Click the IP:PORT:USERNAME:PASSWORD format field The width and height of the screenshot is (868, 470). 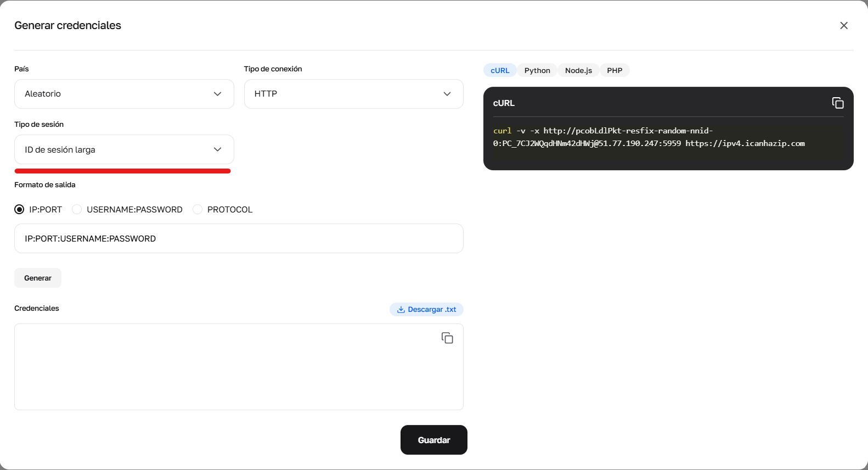click(x=239, y=238)
